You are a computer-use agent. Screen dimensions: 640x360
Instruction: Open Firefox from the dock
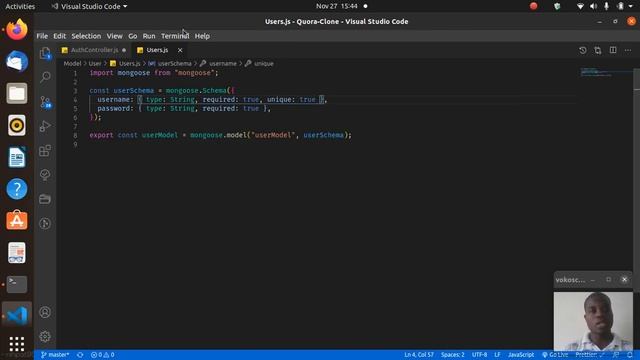(x=17, y=29)
